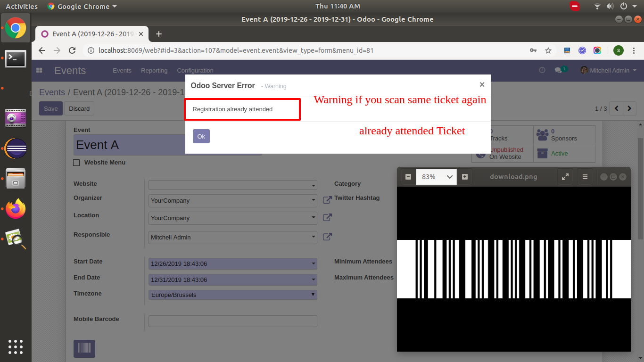Open Organizer external record link
The height and width of the screenshot is (362, 644).
(327, 200)
